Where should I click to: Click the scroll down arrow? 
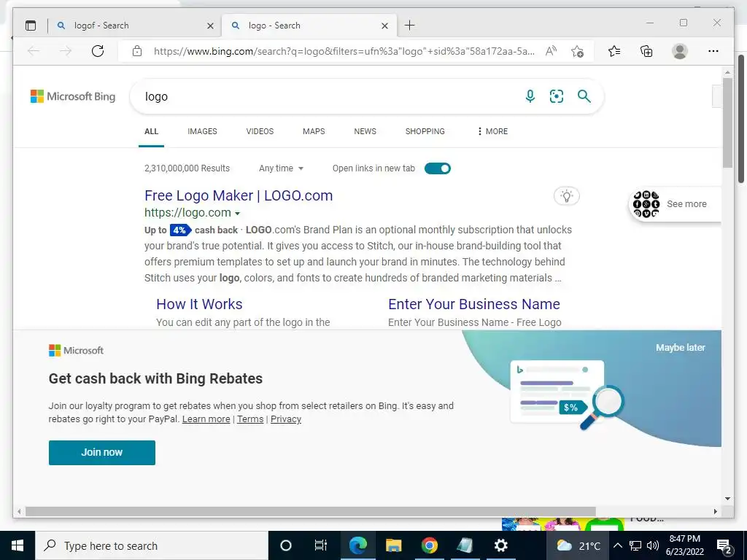pyautogui.click(x=727, y=499)
